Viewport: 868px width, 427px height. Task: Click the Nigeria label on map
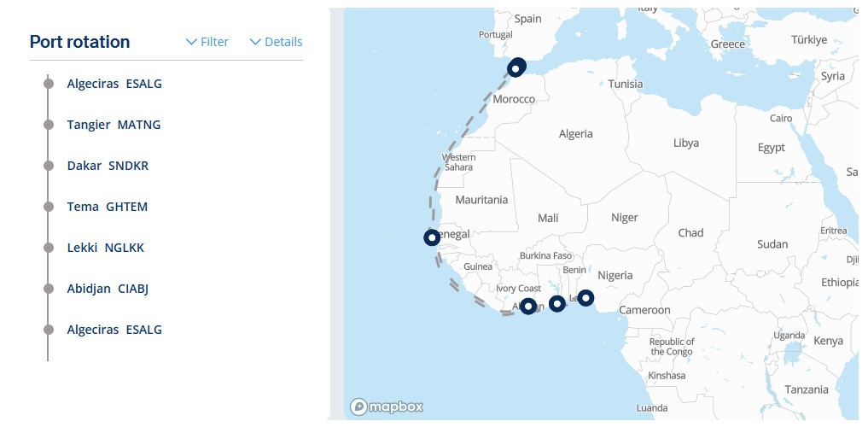[x=615, y=275]
